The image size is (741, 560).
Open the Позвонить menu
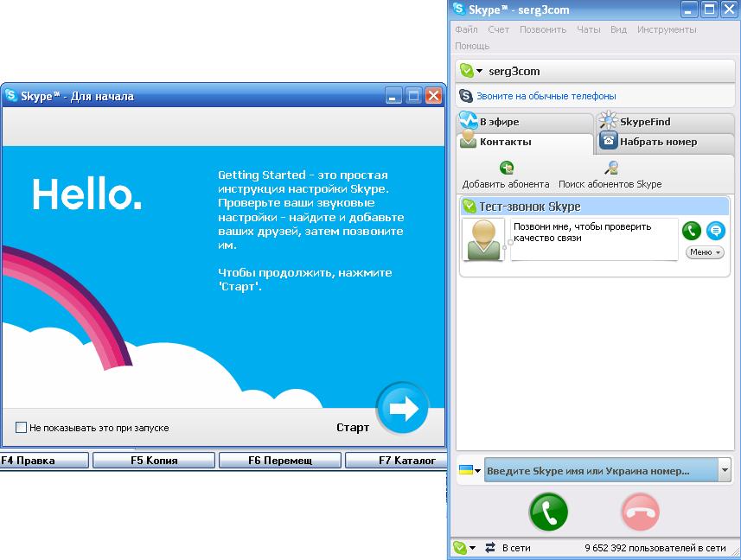(x=543, y=29)
